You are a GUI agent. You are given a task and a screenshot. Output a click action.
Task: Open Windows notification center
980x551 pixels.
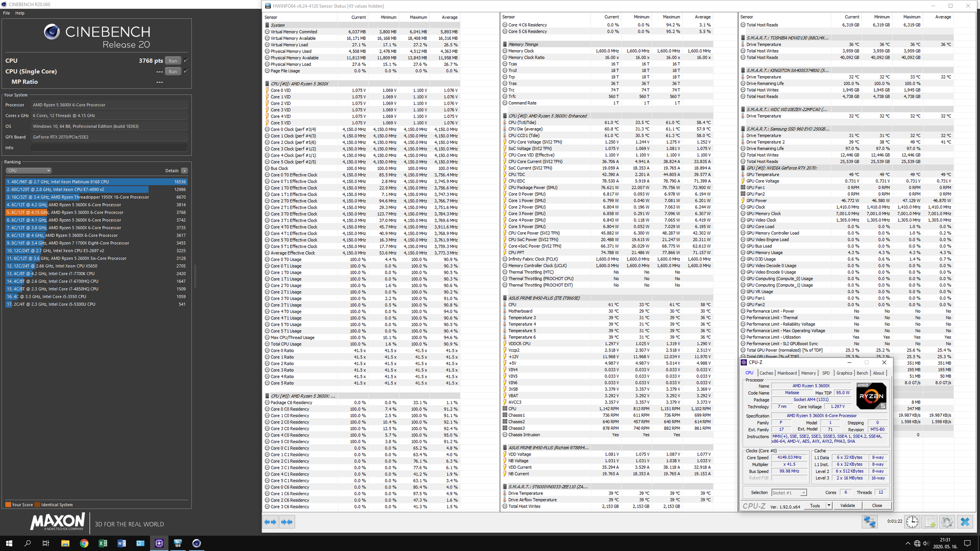[x=968, y=543]
